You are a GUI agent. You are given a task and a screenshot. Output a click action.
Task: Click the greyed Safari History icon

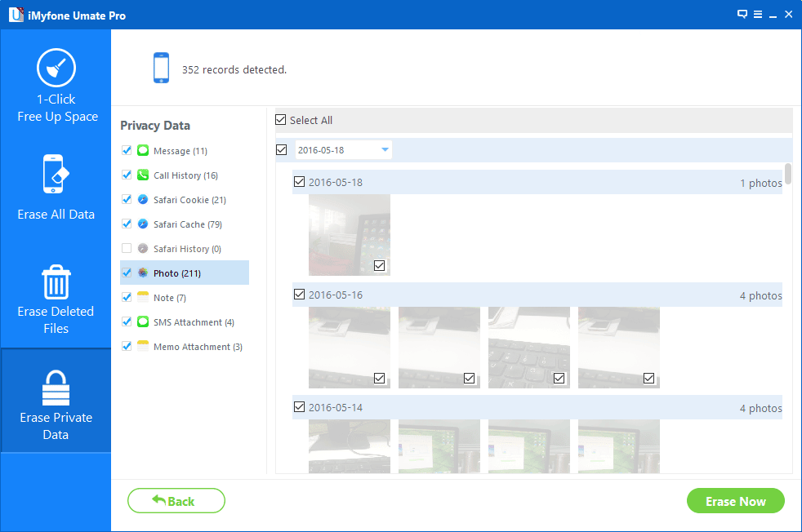[143, 248]
